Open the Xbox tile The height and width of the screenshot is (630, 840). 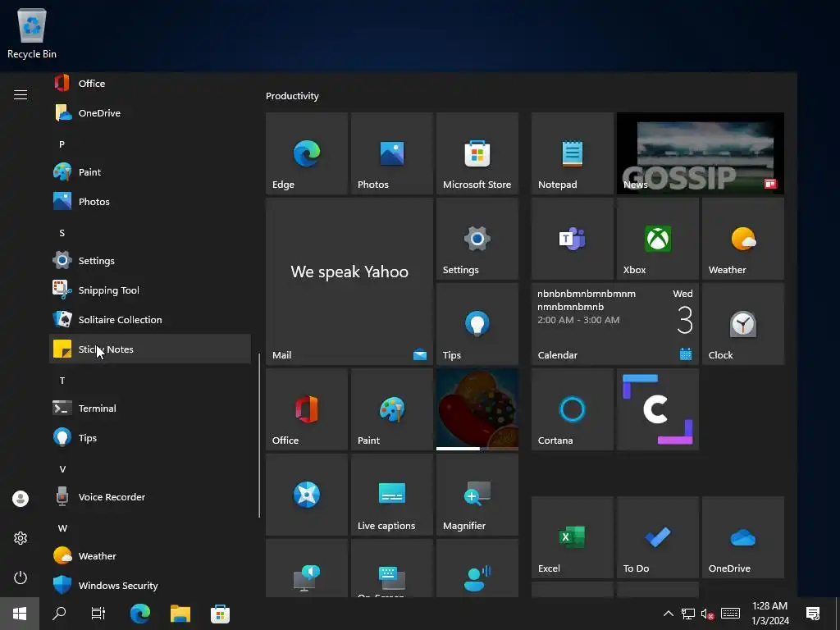point(658,239)
